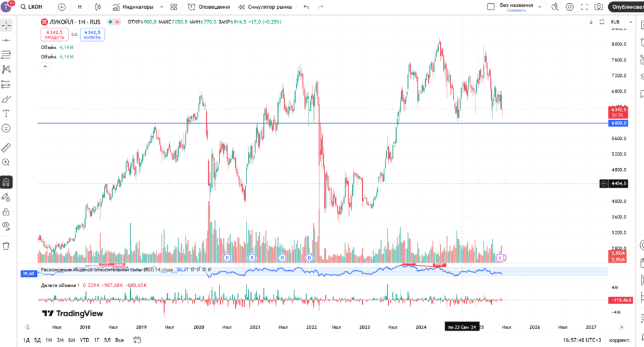The width and height of the screenshot is (644, 347).
Task: Toggle lock all drawings
Action: click(x=6, y=212)
